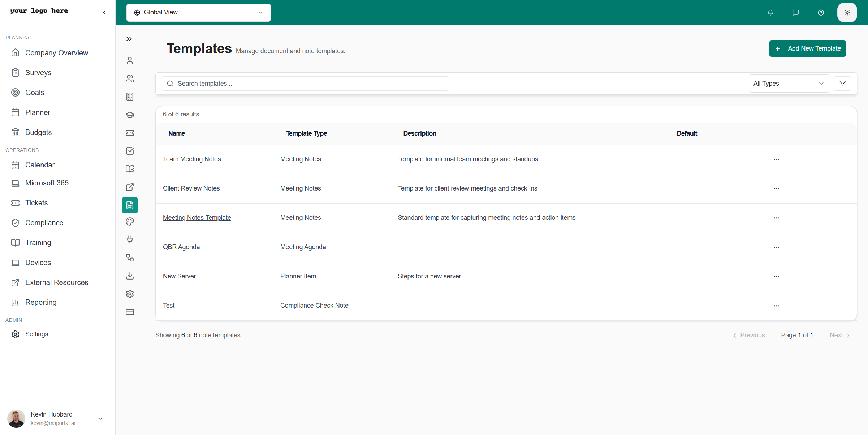Collapse the left sidebar with chevron
This screenshot has height=435, width=868.
[x=104, y=13]
